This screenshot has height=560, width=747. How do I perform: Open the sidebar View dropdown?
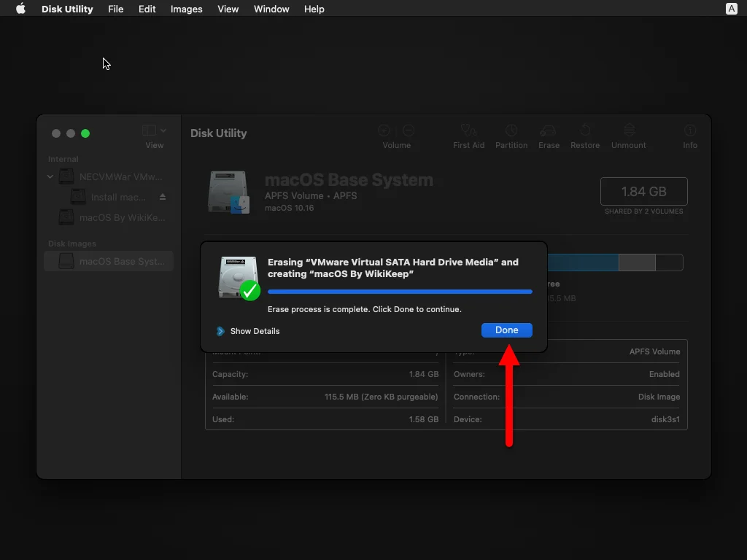(x=155, y=131)
